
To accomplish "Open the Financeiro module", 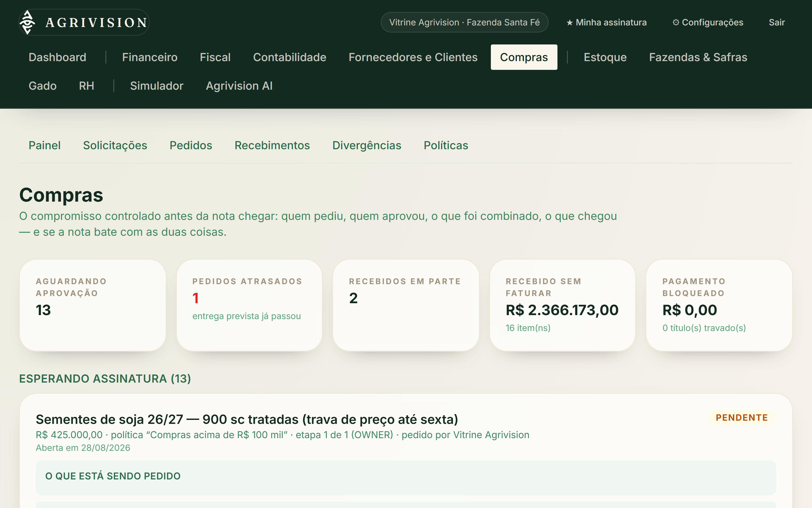I will coord(150,57).
